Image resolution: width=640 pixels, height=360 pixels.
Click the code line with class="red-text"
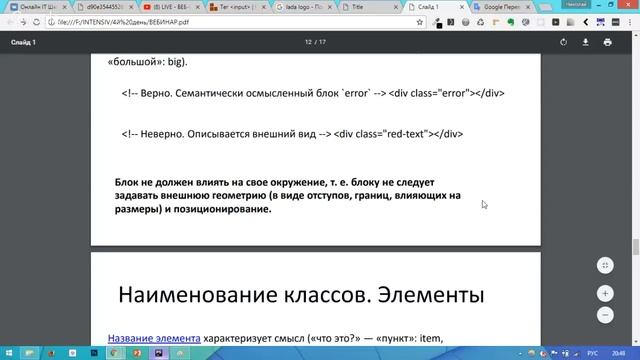(292, 134)
